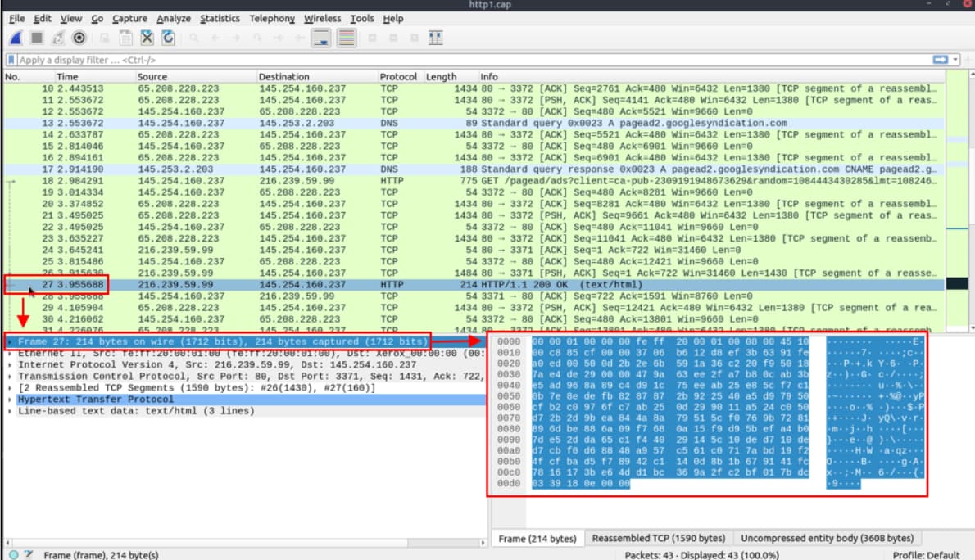Viewport: 975px width, 560px height.
Task: Jump to last packet icon
Action: coord(299,38)
